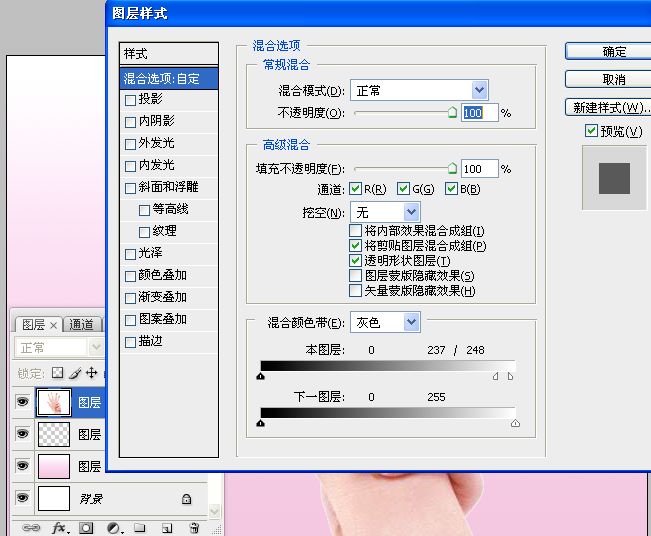This screenshot has height=536, width=651.
Task: Create a new group with folder icon
Action: coord(140,528)
